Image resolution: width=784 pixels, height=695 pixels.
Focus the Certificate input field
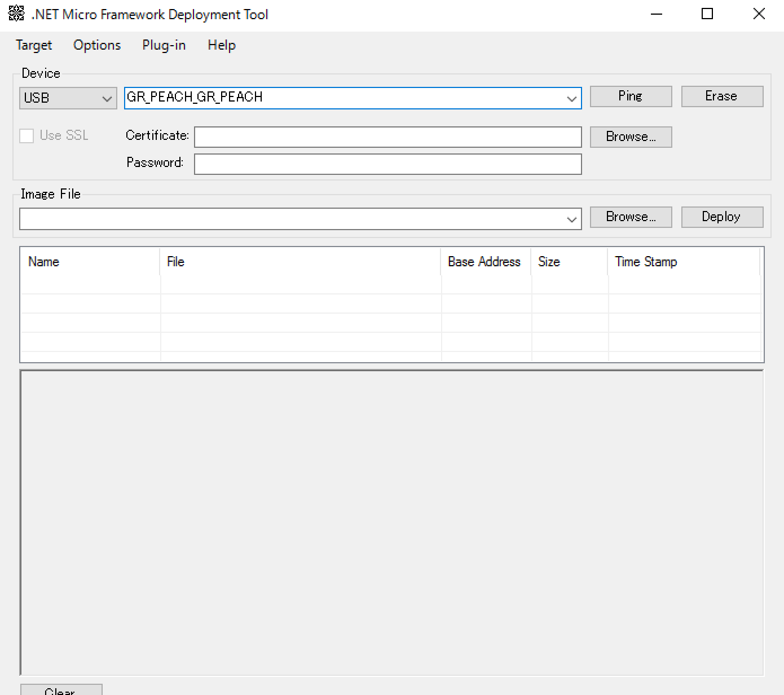(x=387, y=137)
